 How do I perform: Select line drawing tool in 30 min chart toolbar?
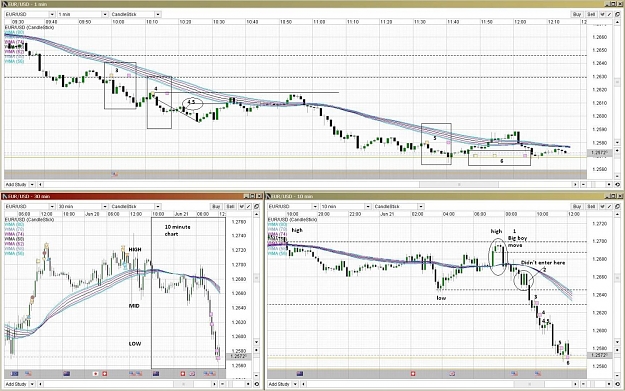coord(249,206)
